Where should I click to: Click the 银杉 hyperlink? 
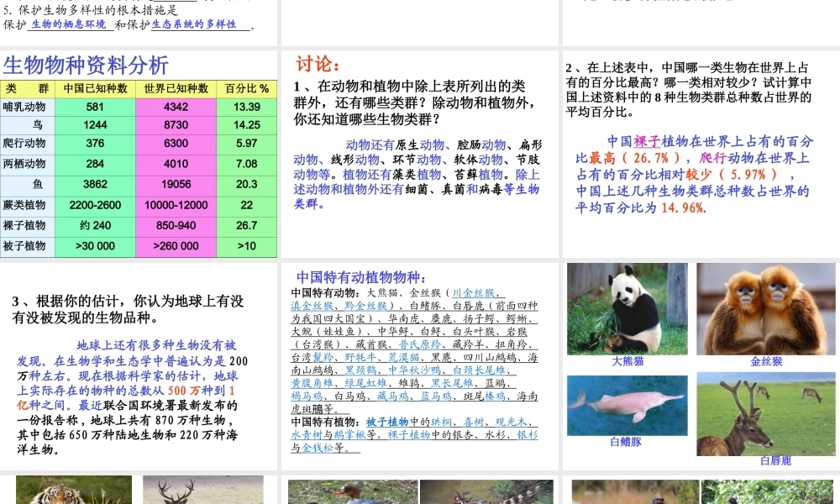(528, 435)
